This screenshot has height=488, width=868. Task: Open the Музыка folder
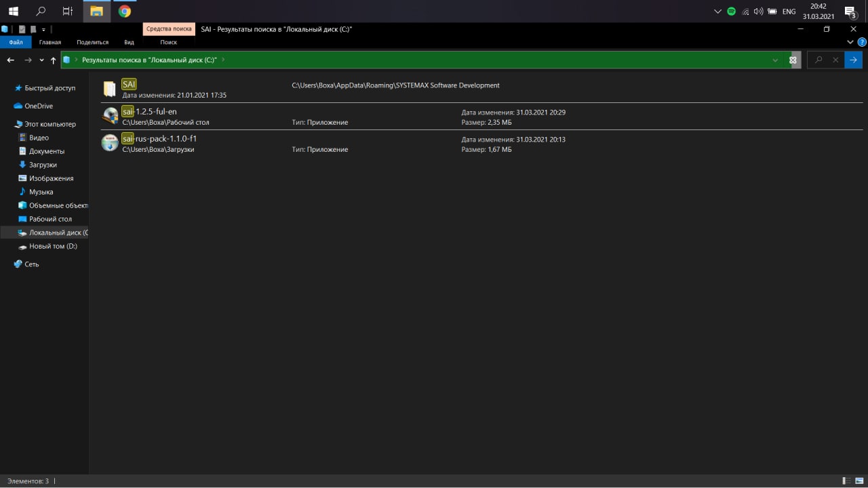[41, 192]
